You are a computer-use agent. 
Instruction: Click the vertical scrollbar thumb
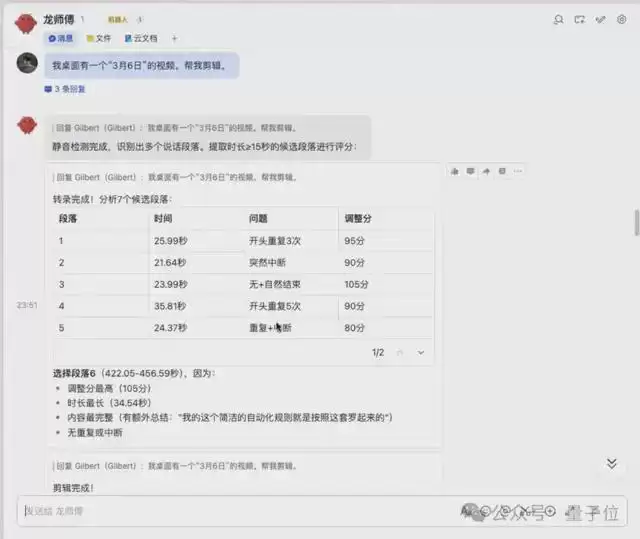coord(635,222)
